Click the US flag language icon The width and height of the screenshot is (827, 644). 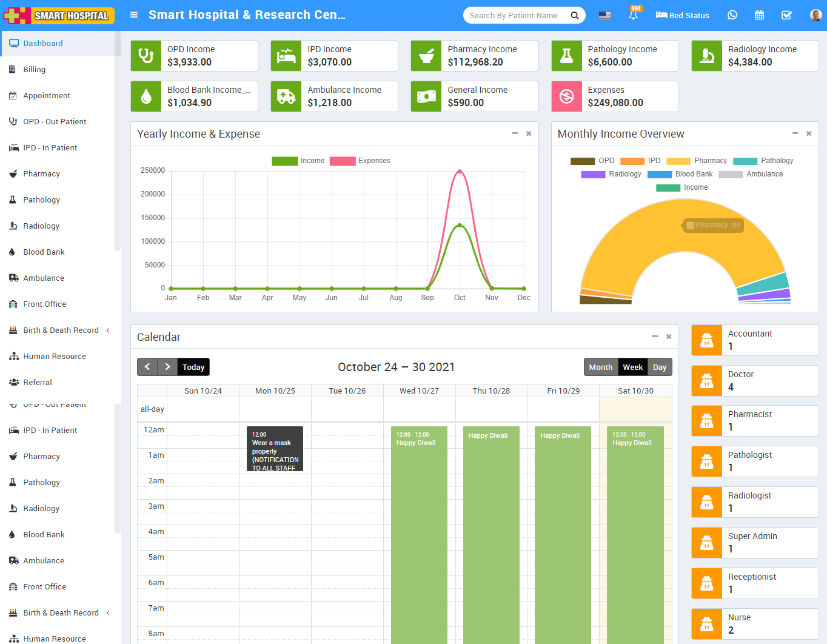[604, 16]
